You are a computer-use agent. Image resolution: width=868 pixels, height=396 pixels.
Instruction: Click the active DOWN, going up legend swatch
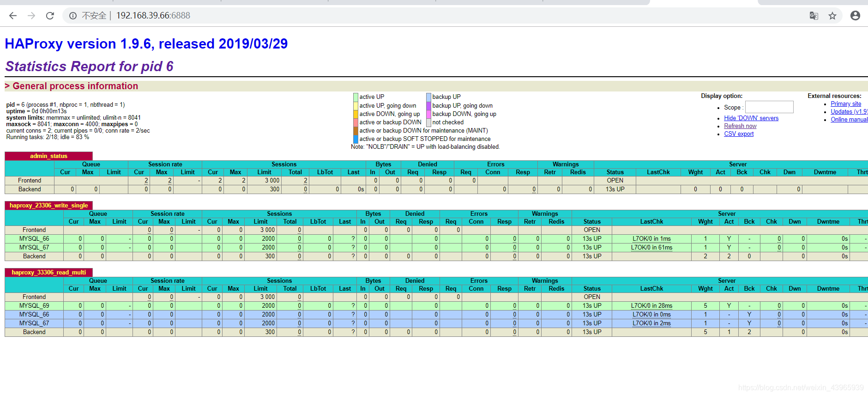point(356,114)
